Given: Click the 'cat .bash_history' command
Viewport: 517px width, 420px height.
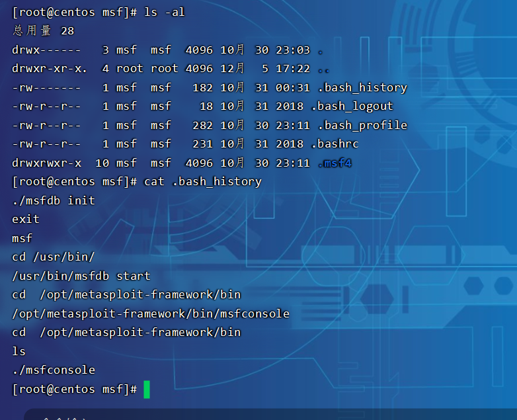Looking at the screenshot, I should (x=203, y=182).
